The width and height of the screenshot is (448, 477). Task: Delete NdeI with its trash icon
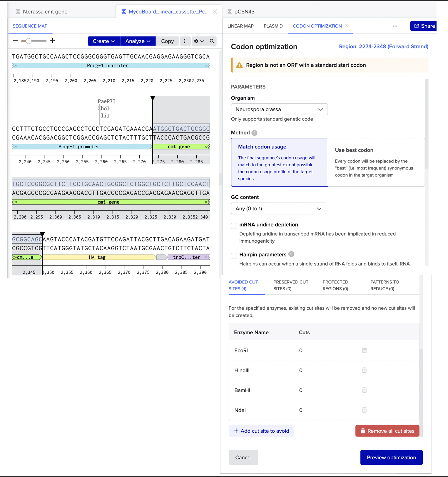[364, 410]
